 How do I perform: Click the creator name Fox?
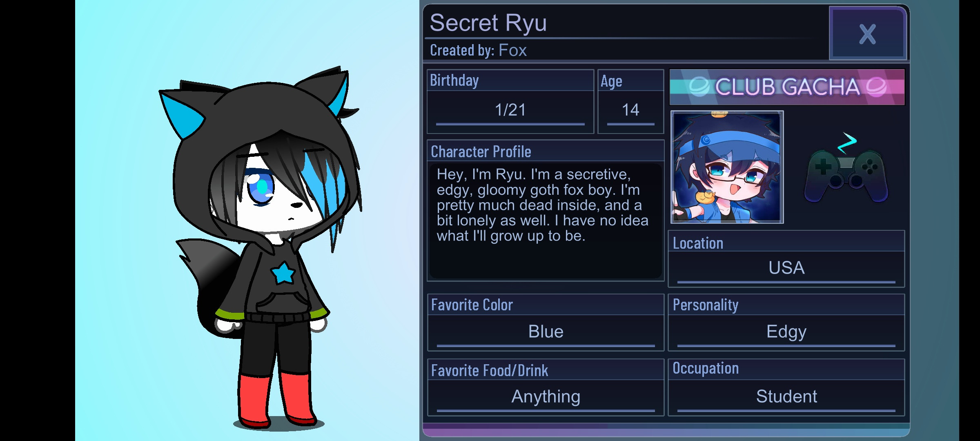[x=513, y=50]
